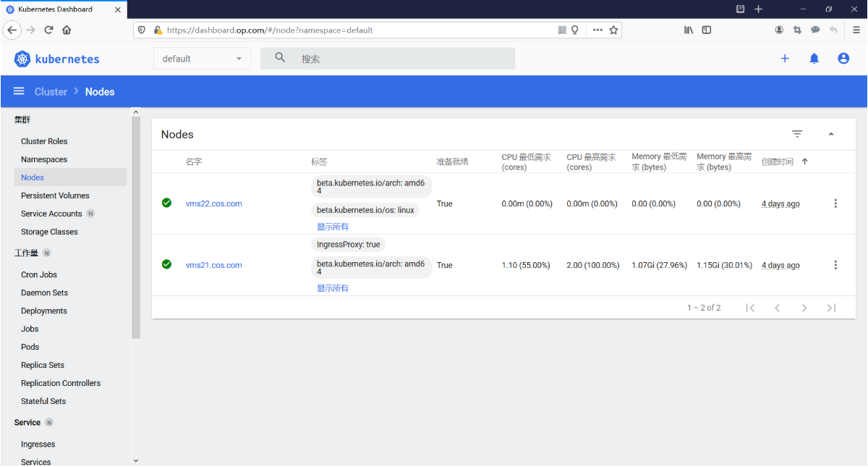
Task: Collapse the Nodes card with caret
Action: (831, 134)
